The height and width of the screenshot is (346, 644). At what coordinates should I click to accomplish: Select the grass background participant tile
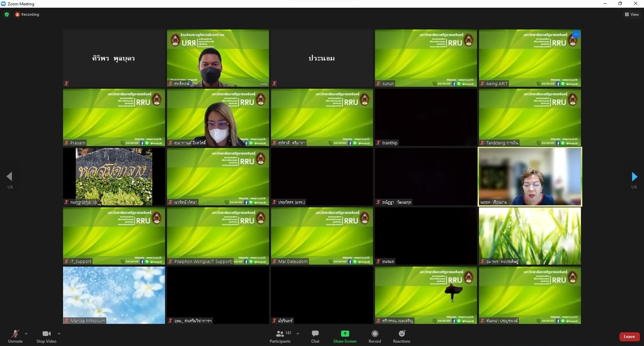[530, 236]
